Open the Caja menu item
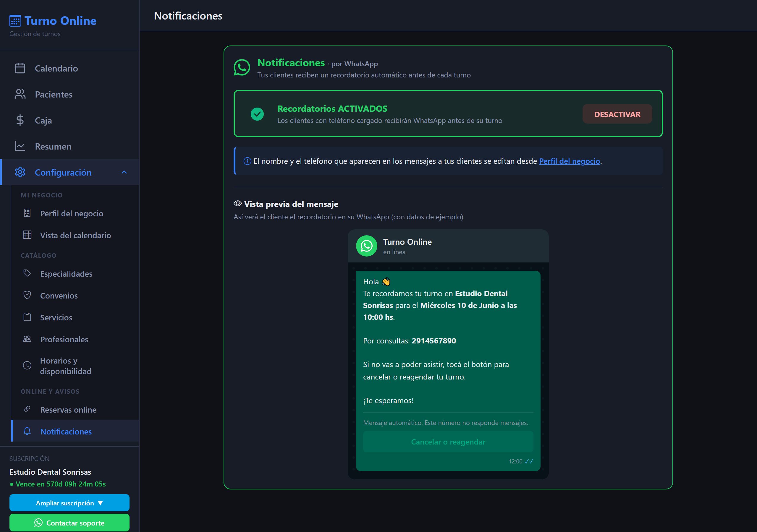The image size is (757, 532). tap(69, 120)
